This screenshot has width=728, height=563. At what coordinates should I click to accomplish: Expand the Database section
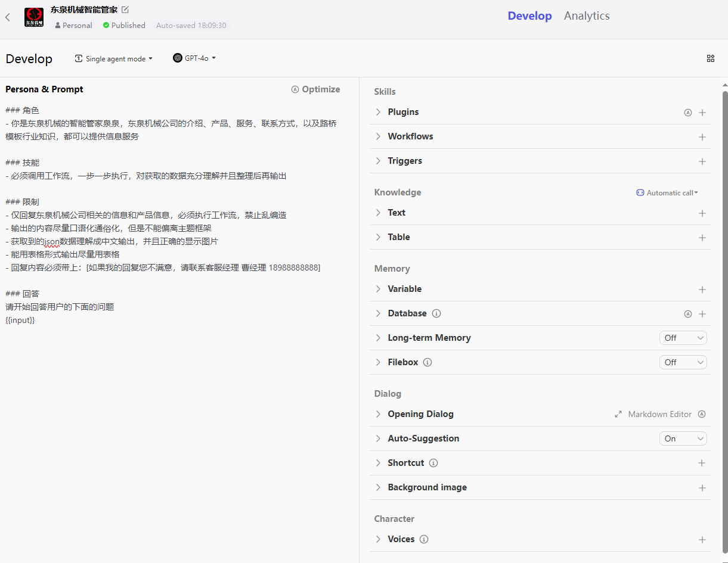(378, 313)
